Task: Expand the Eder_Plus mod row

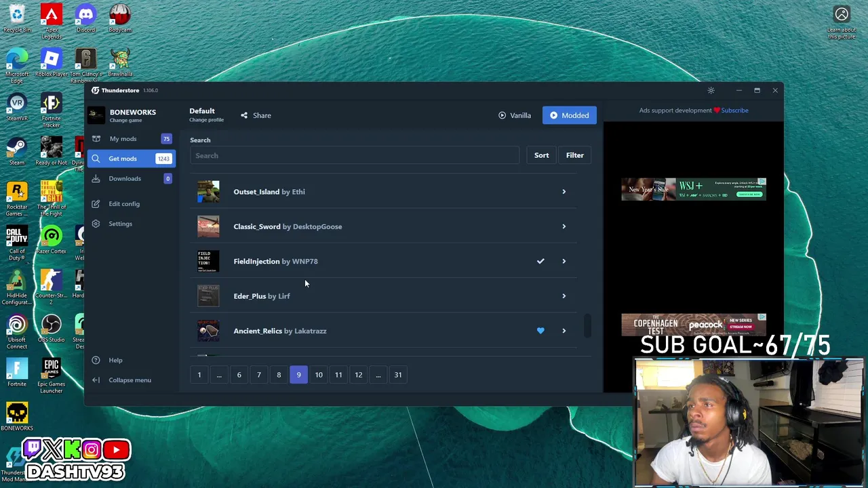Action: (564, 296)
